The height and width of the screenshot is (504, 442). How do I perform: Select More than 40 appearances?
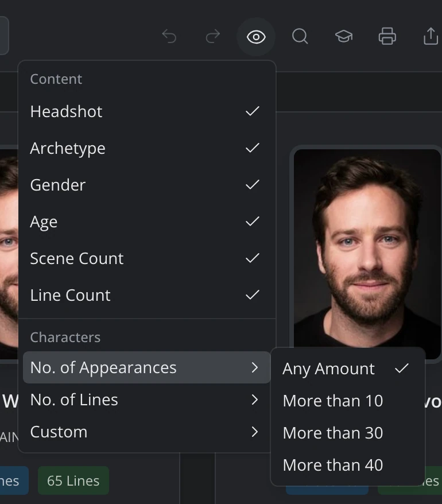(x=348, y=465)
